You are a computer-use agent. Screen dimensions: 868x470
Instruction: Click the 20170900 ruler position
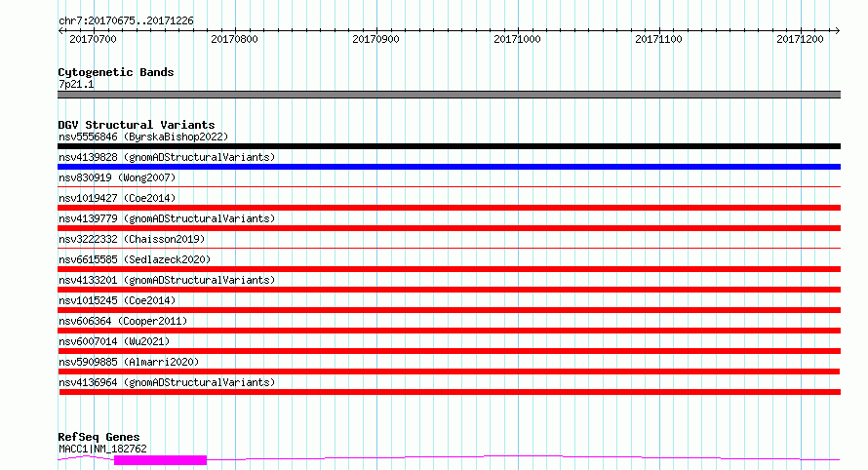click(x=375, y=39)
